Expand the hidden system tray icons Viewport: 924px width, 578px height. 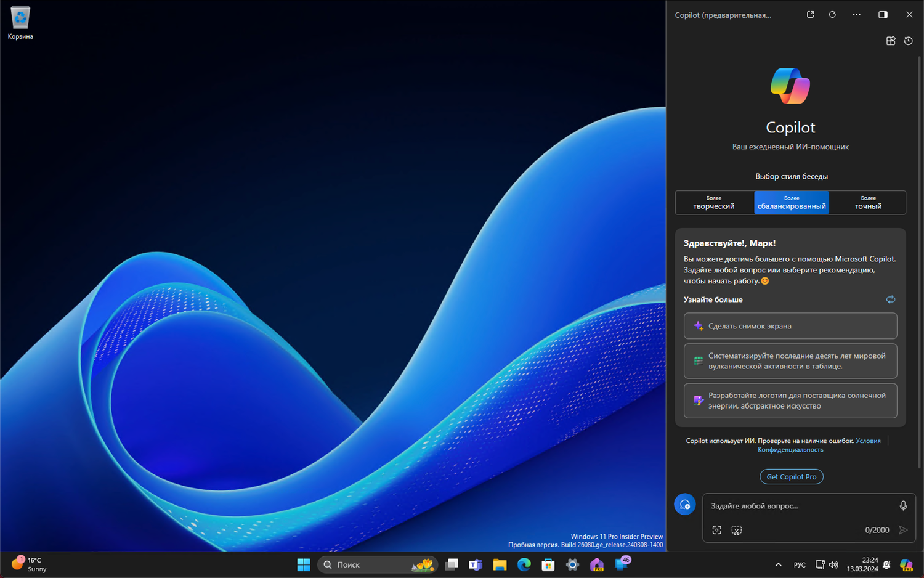click(x=779, y=564)
